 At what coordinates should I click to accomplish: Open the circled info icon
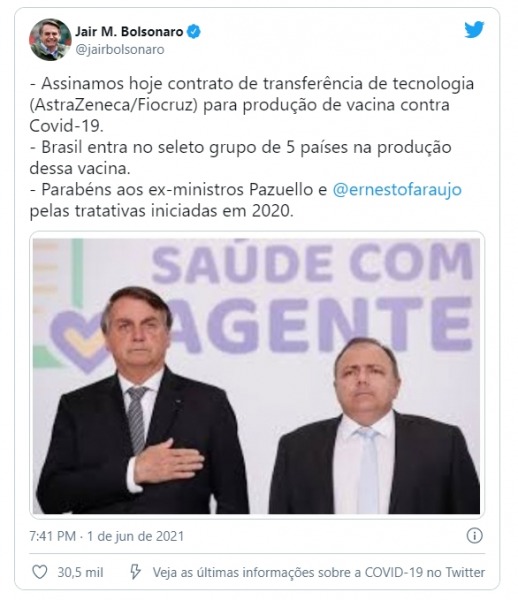[x=474, y=535]
